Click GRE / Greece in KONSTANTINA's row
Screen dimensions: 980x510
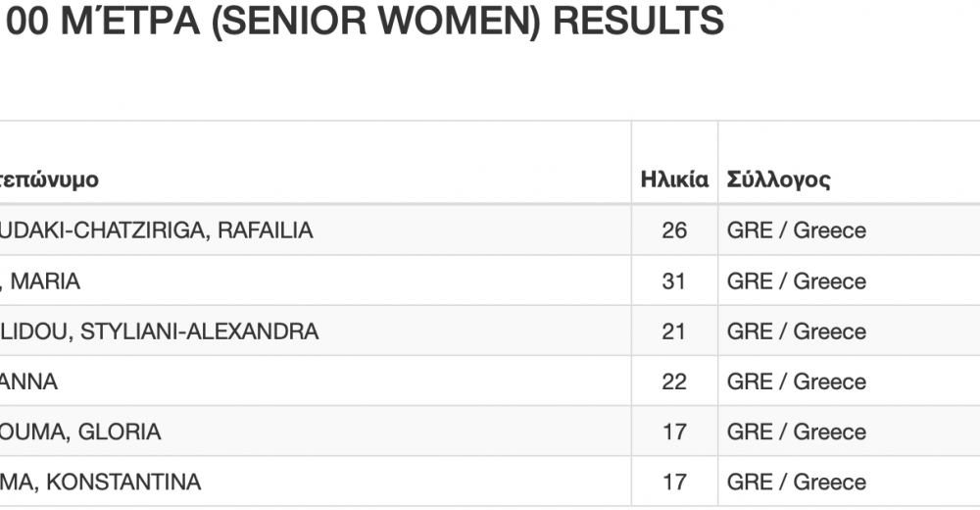[796, 482]
